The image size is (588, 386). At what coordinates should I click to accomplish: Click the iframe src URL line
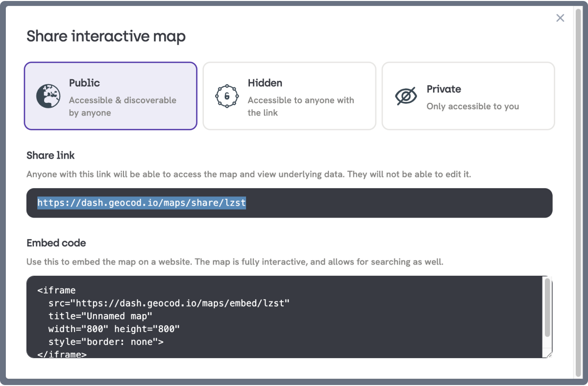click(x=169, y=303)
